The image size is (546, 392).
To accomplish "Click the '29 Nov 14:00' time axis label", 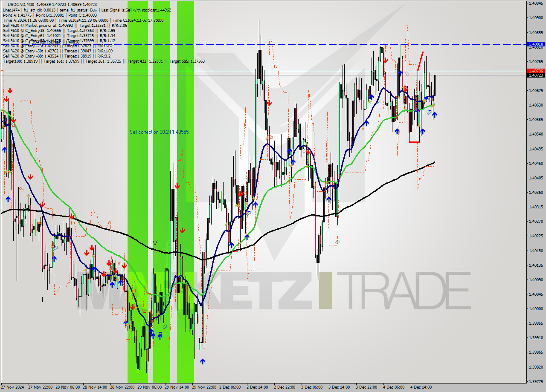I will coord(177,387).
